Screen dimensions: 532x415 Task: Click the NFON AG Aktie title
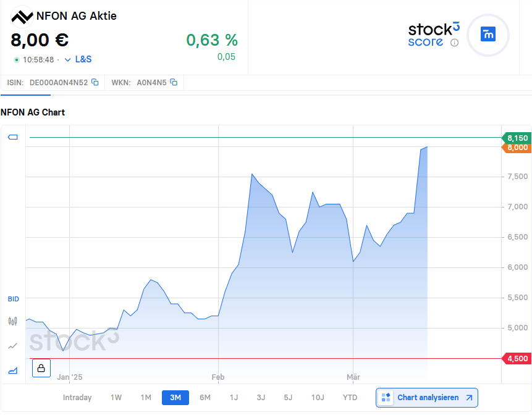(77, 16)
